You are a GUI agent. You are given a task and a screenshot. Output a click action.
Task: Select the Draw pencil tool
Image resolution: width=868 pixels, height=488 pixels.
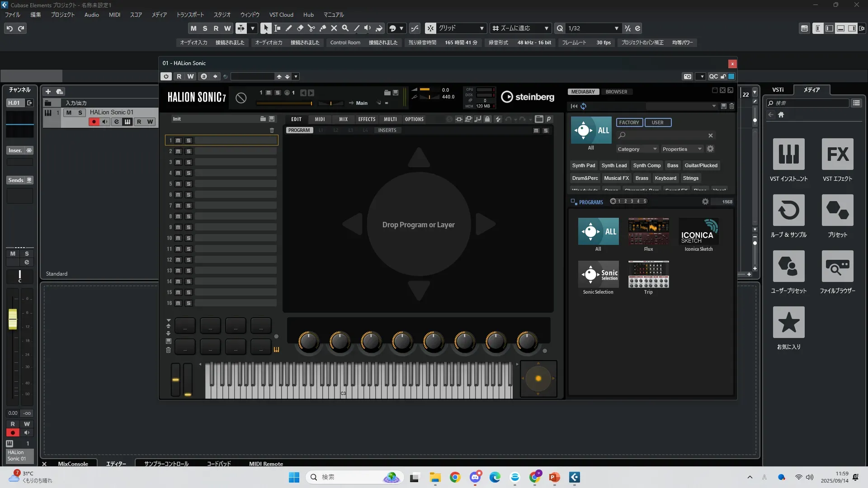289,28
